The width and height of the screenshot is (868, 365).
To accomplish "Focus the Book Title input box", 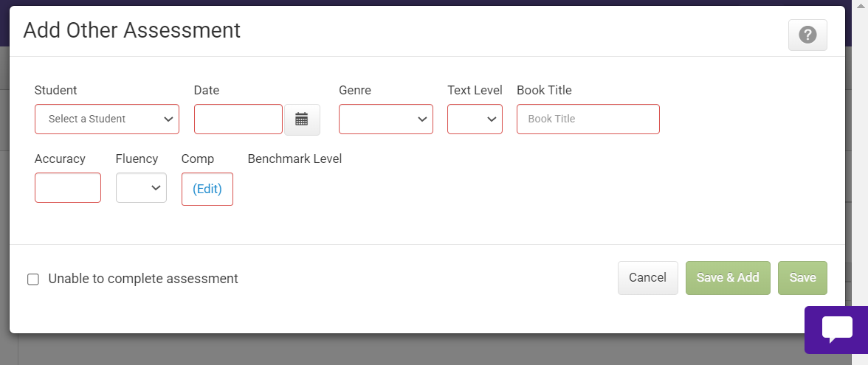I will pyautogui.click(x=588, y=119).
